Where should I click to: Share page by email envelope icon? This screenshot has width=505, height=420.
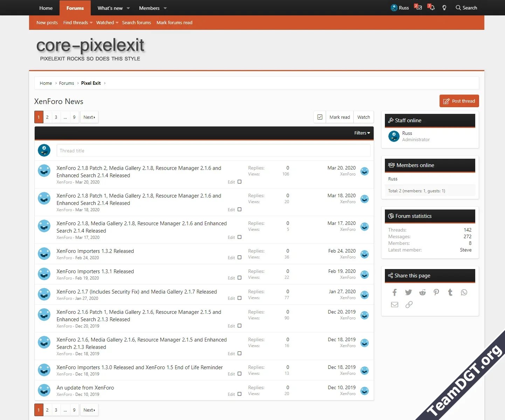[395, 305]
